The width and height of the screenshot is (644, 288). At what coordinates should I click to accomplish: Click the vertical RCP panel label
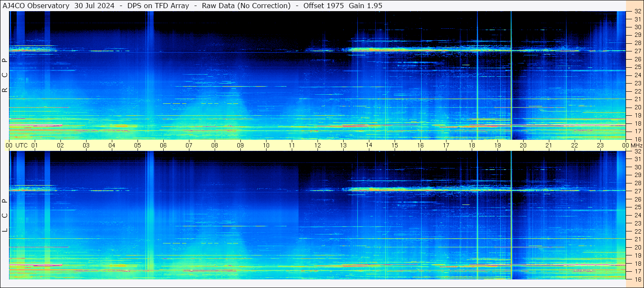point(5,75)
